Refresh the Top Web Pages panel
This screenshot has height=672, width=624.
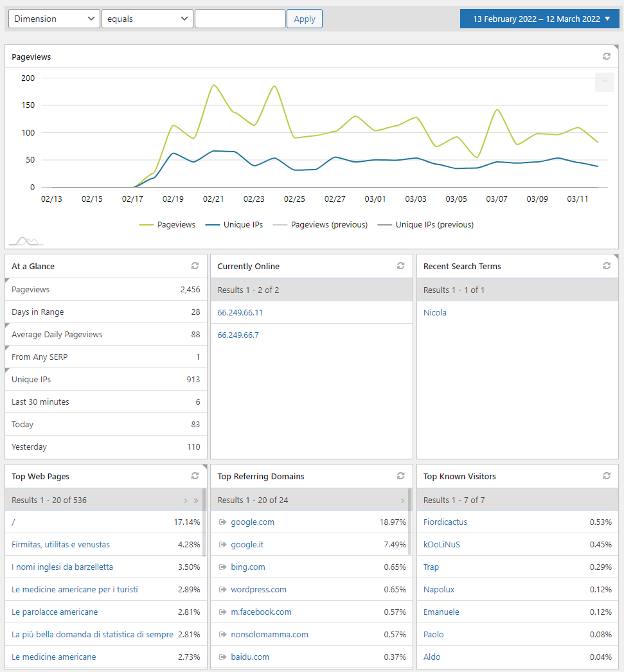pyautogui.click(x=195, y=476)
